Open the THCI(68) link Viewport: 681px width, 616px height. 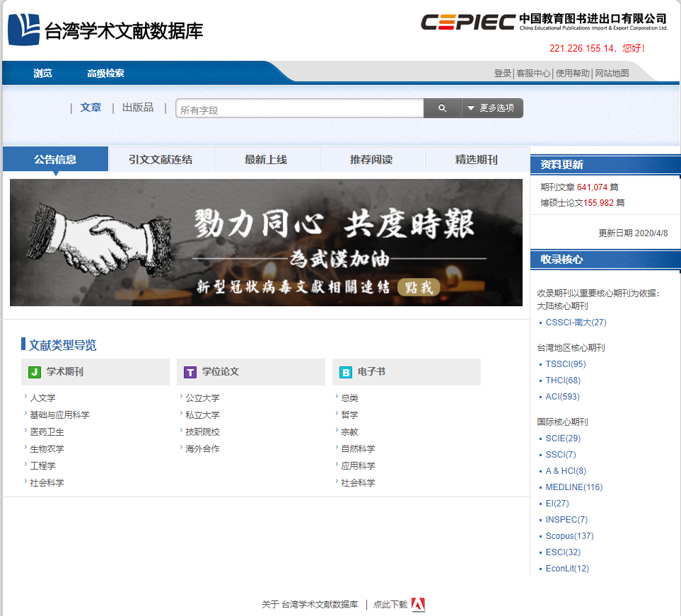coord(563,380)
